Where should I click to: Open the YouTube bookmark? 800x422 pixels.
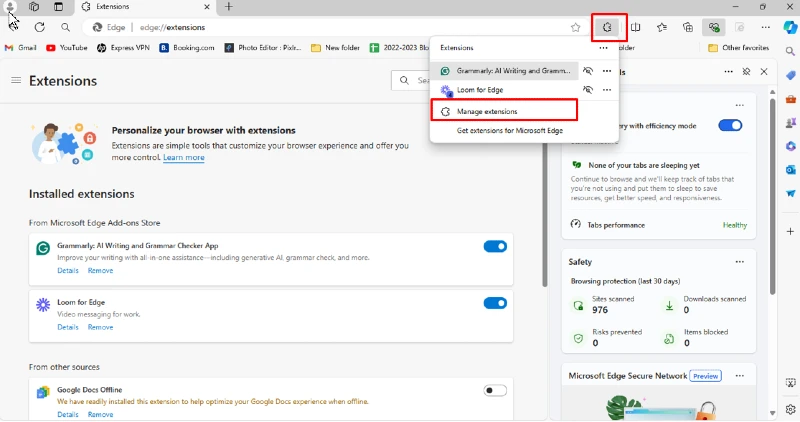(67, 47)
